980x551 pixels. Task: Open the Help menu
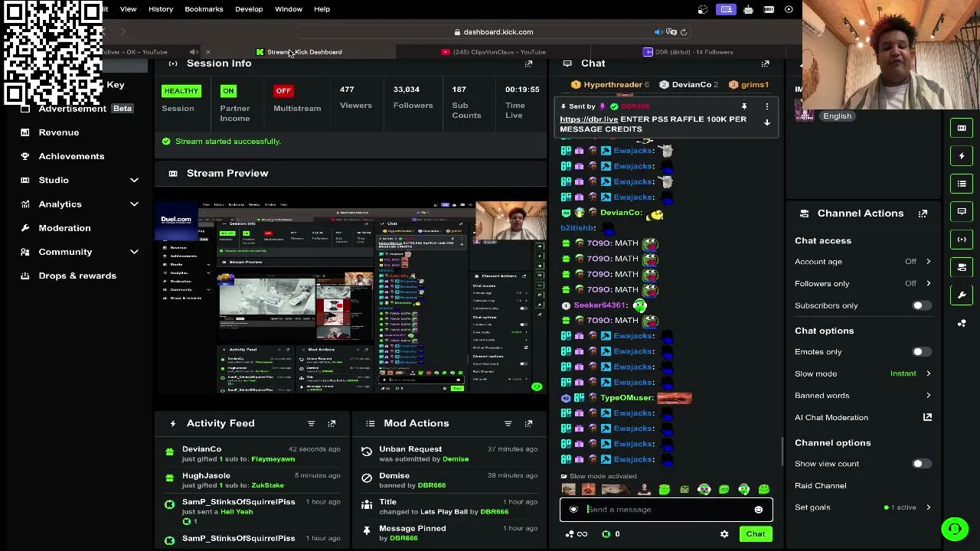(322, 9)
